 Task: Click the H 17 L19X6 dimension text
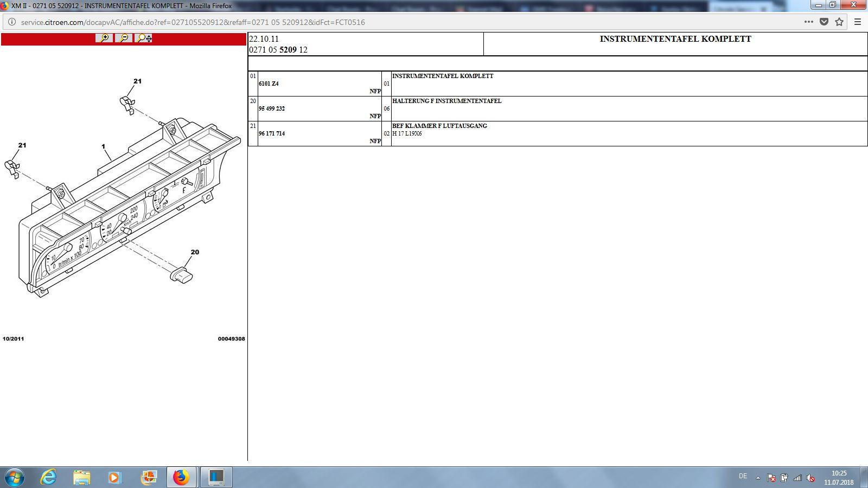pyautogui.click(x=407, y=133)
